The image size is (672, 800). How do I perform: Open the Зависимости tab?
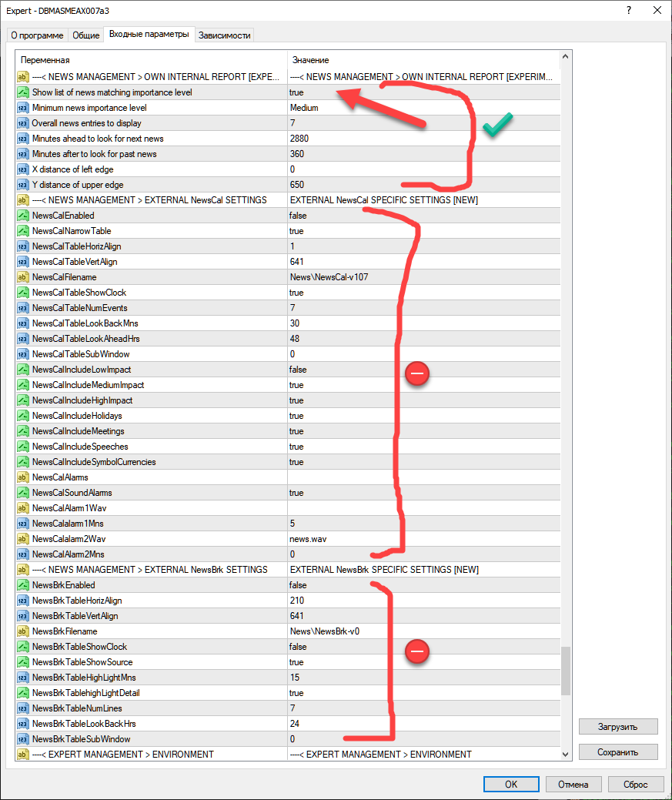tap(225, 35)
